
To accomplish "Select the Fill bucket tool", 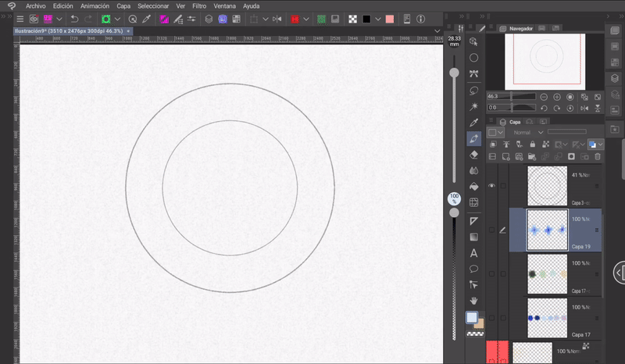I will tap(473, 187).
